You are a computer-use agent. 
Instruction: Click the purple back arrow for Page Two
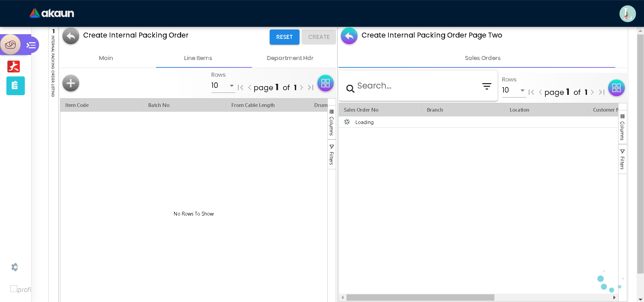pyautogui.click(x=349, y=36)
